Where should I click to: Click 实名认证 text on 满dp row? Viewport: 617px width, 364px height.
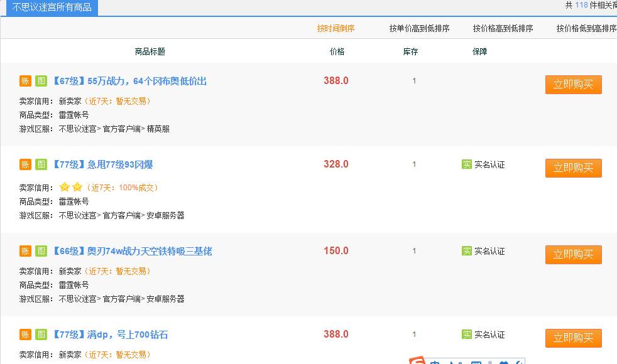tap(489, 335)
